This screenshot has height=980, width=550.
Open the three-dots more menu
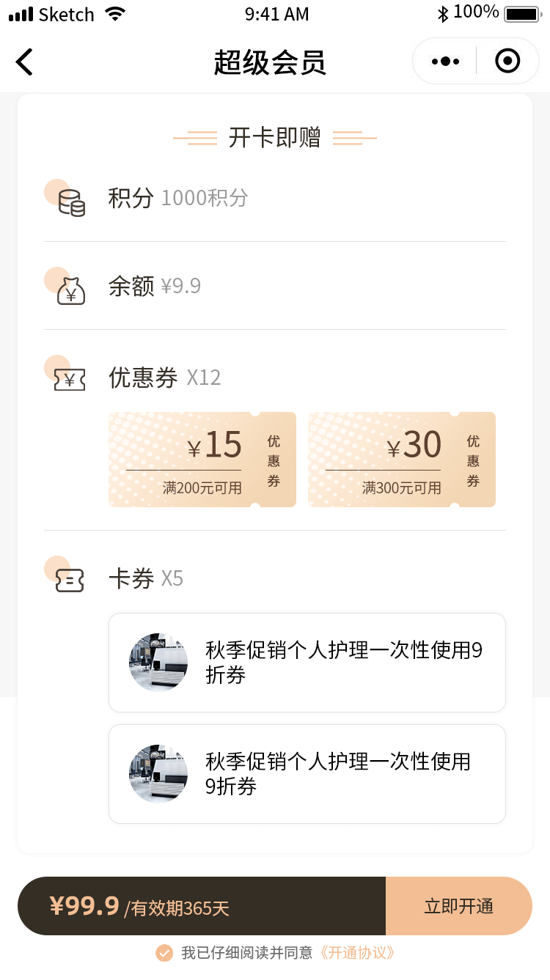tap(445, 62)
